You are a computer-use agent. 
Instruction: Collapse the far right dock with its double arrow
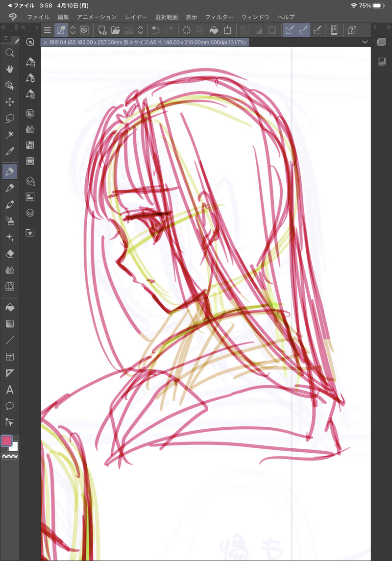point(388,27)
